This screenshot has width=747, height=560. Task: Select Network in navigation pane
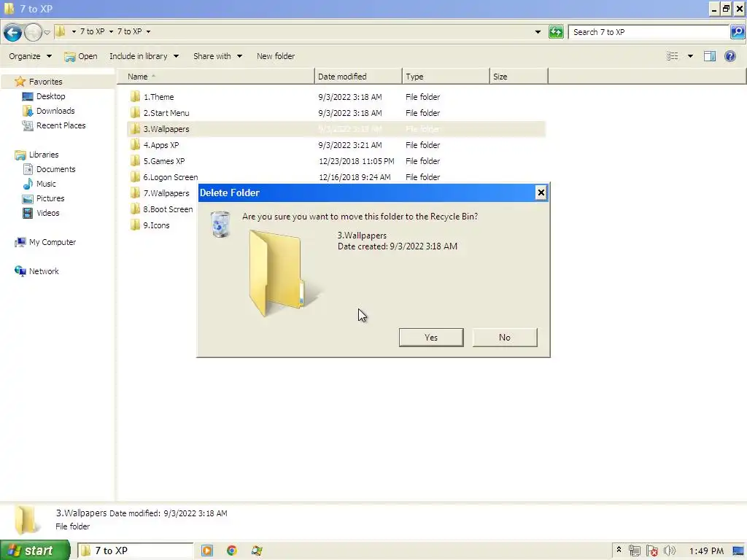[43, 271]
